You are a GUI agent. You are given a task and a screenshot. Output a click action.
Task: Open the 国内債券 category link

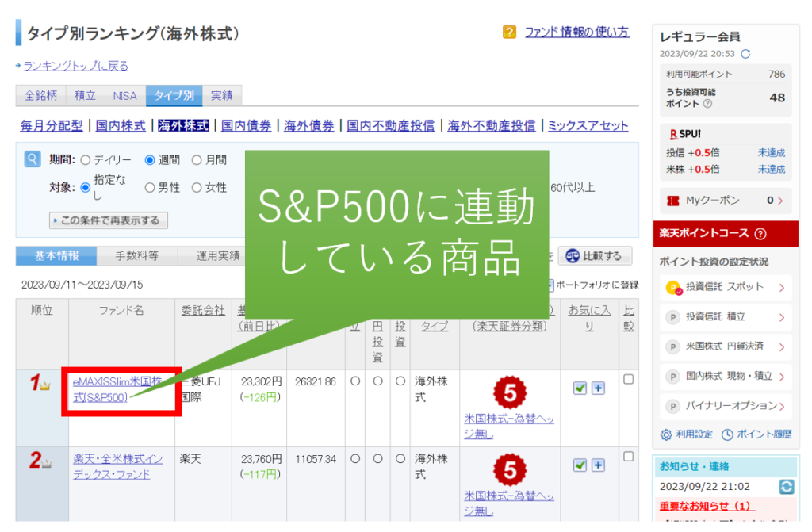(246, 125)
